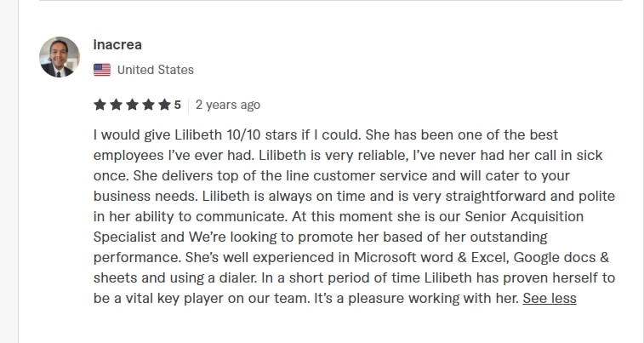The width and height of the screenshot is (644, 343).
Task: Click the line starting 'performance. She's well experienced'
Action: tap(351, 257)
